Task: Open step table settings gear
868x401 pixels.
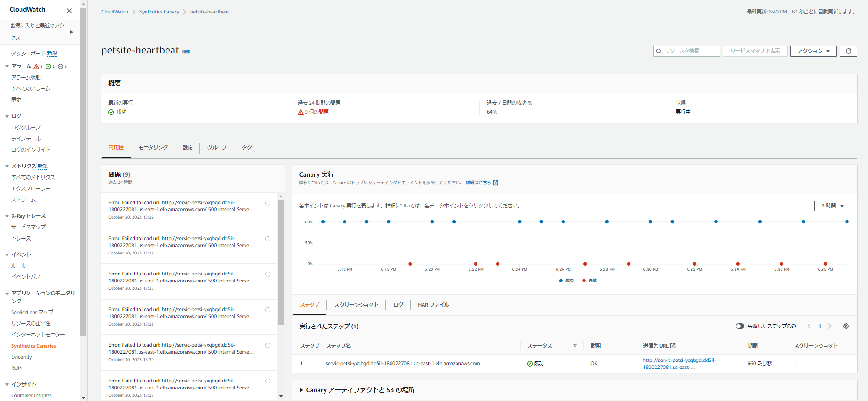Action: pos(846,326)
